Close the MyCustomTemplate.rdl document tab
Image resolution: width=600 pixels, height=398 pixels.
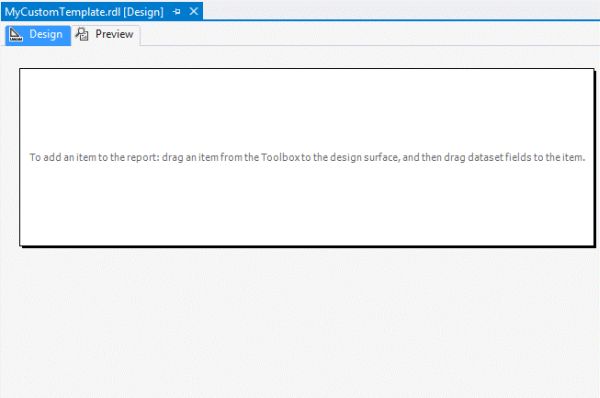(x=194, y=11)
